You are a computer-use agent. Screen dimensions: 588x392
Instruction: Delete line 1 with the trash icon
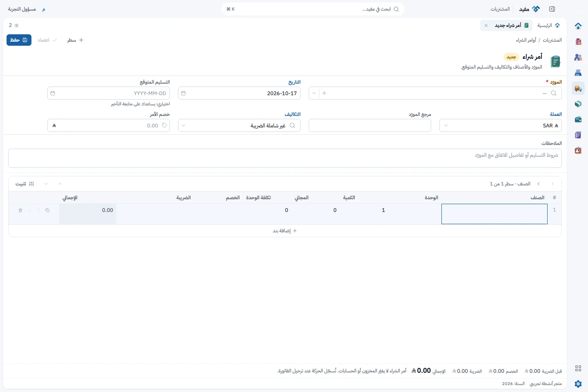click(x=20, y=210)
